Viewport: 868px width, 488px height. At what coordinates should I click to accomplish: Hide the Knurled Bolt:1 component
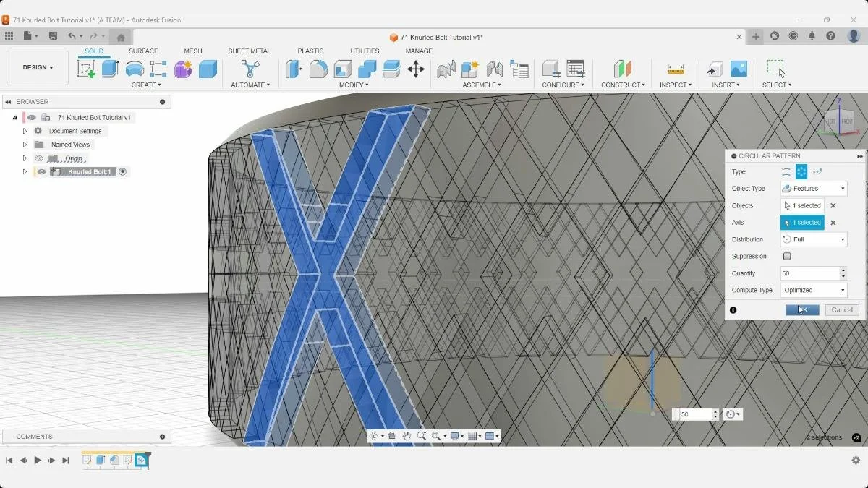tap(42, 172)
